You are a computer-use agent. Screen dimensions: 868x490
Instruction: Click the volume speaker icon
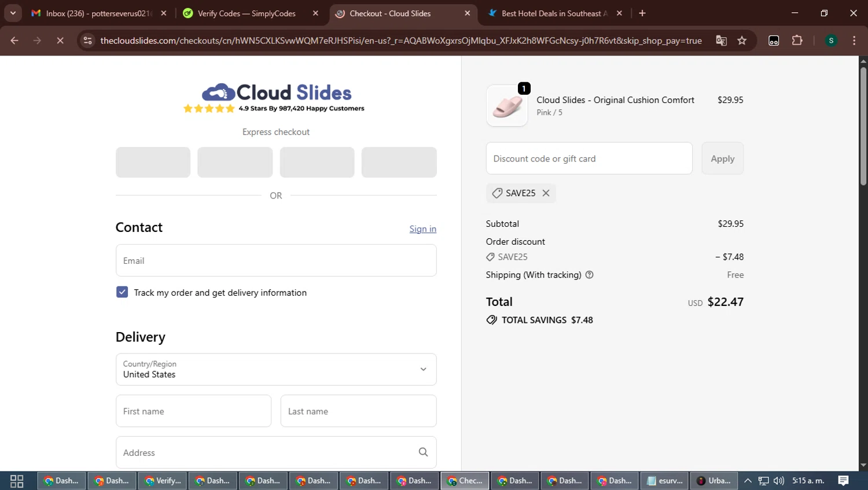pyautogui.click(x=779, y=481)
